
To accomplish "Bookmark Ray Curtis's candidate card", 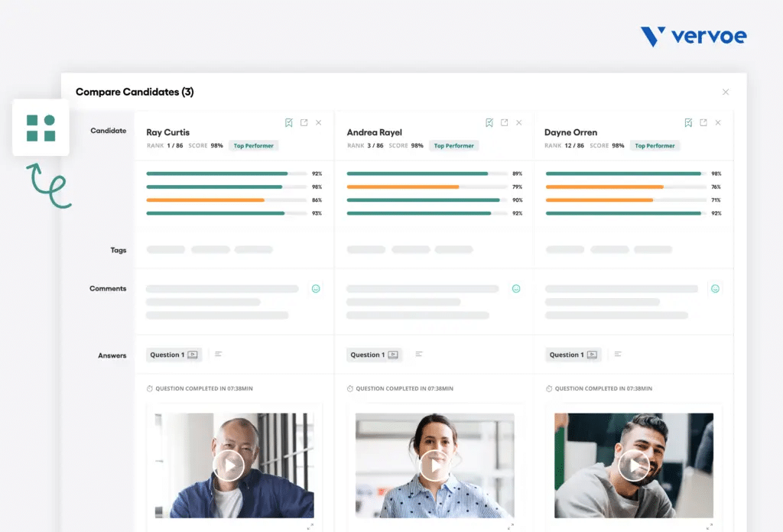I will coord(289,122).
